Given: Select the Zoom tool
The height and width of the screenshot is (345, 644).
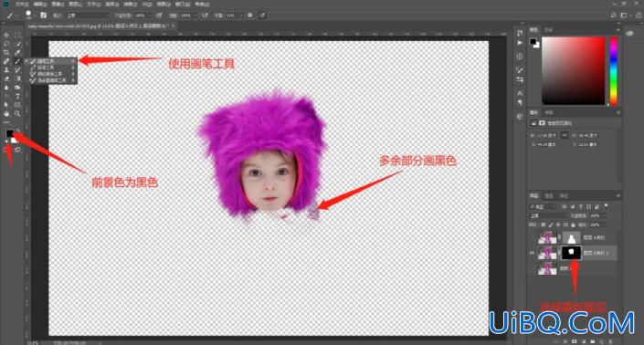Looking at the screenshot, I should click(17, 114).
